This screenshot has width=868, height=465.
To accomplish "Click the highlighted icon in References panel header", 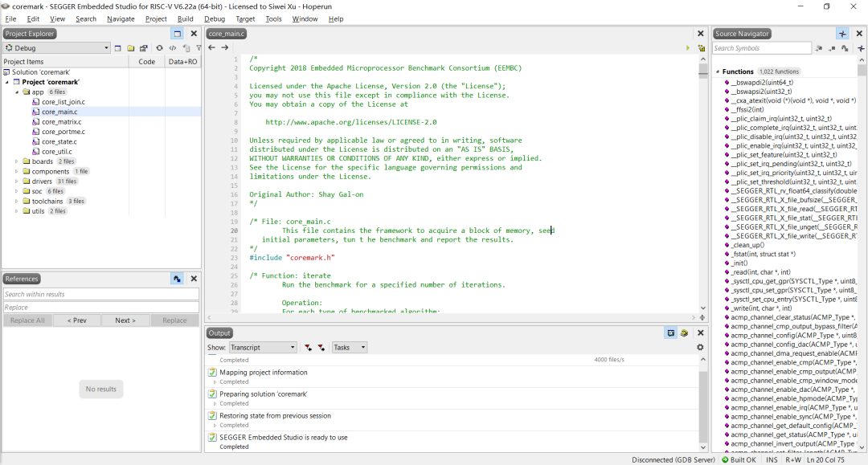I will [177, 279].
